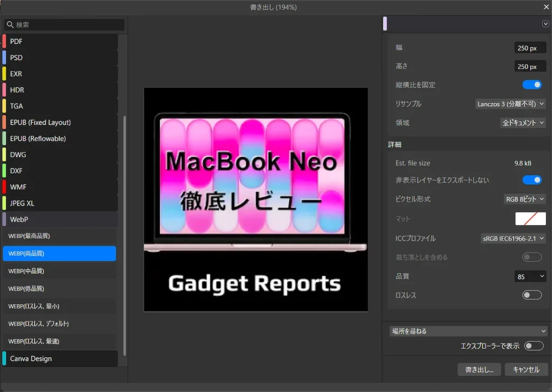Viewport: 552px width, 392px height.
Task: Select EPUB (Reflowable) format
Action: click(60, 138)
